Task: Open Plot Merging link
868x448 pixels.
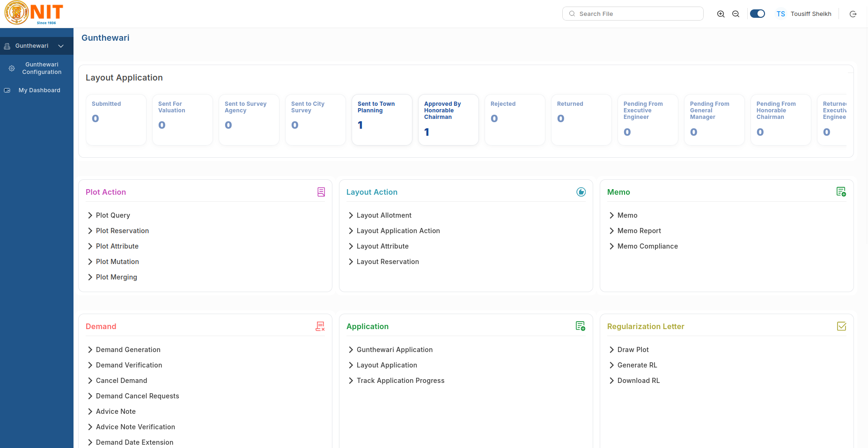Action: coord(117,277)
